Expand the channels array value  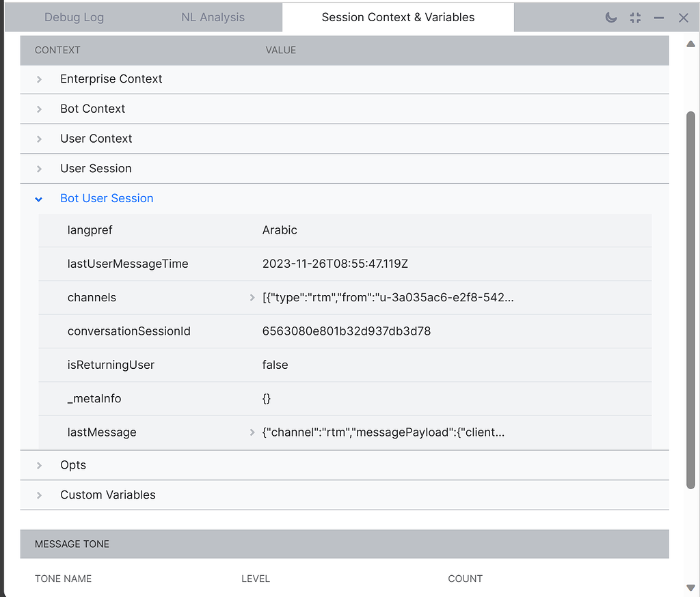252,297
